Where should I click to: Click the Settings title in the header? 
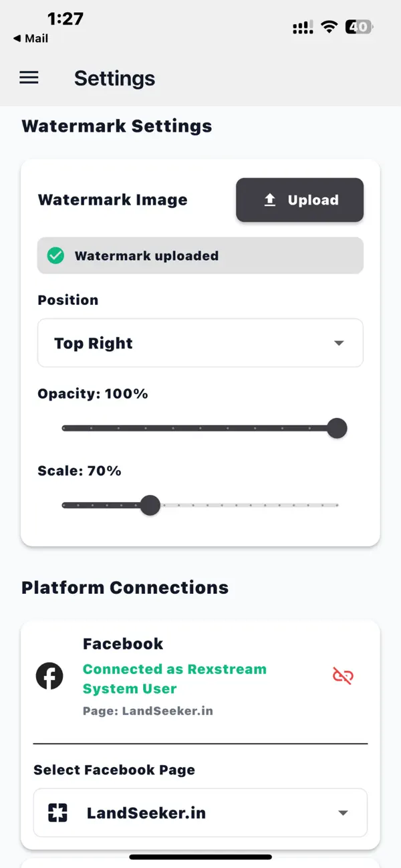click(114, 78)
